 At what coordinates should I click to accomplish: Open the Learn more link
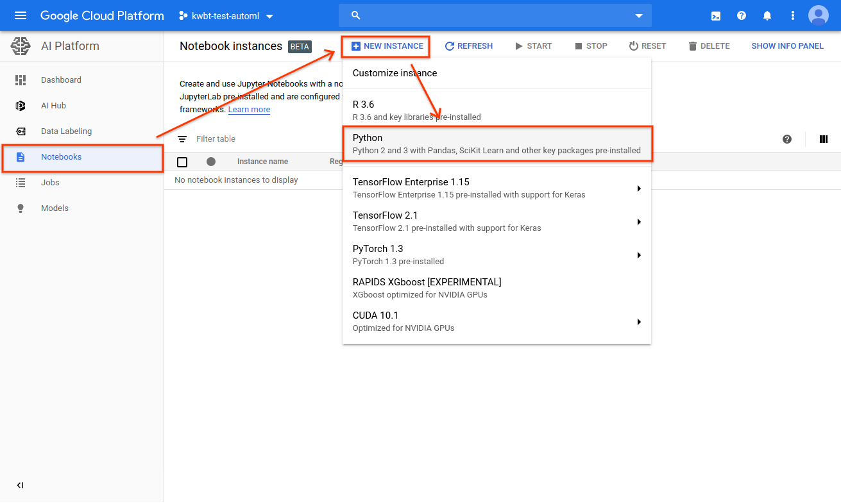[x=249, y=110]
